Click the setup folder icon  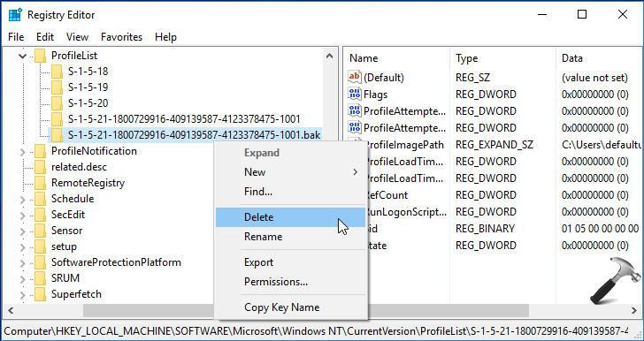point(41,246)
